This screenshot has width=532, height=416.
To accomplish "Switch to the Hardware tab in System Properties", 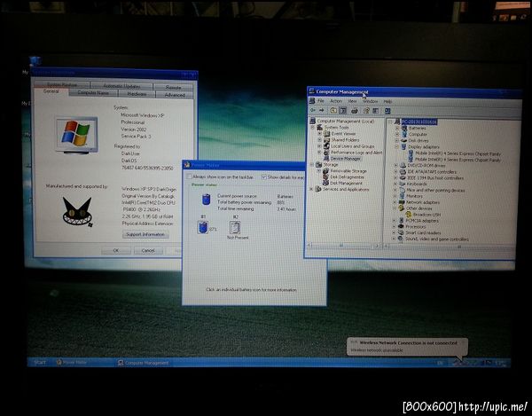I will [137, 94].
